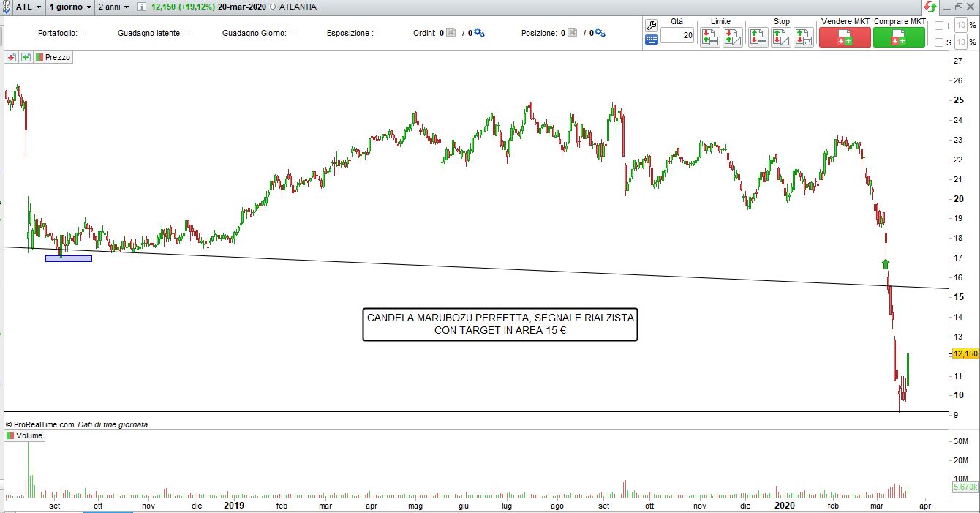Expand the 1 giorno timeframe dropdown
This screenshot has height=513, width=980.
[x=70, y=7]
